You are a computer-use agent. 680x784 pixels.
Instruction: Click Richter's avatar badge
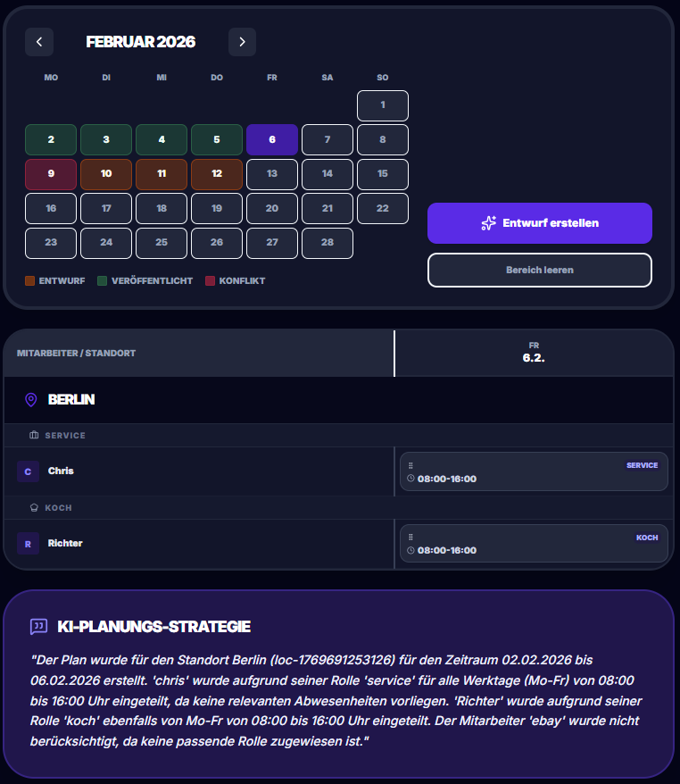tap(28, 543)
